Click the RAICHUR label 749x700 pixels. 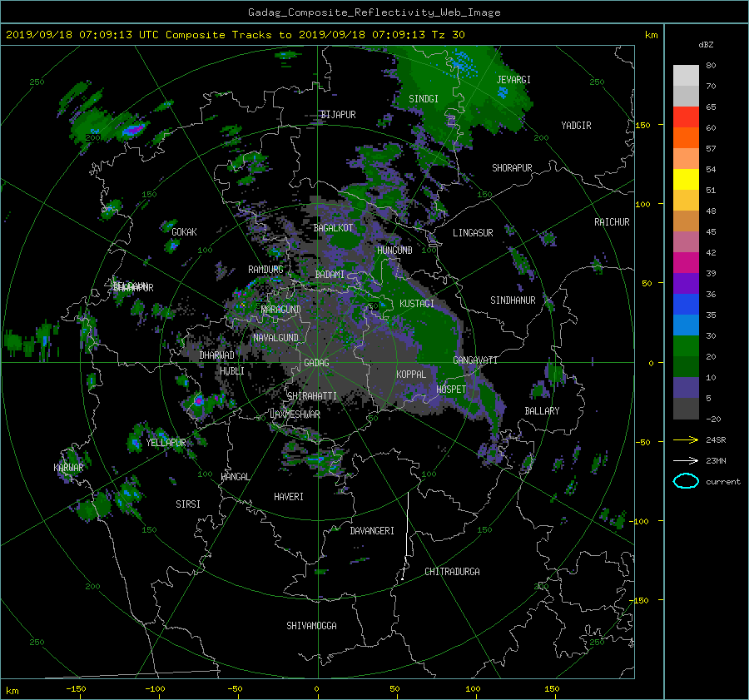pos(612,222)
